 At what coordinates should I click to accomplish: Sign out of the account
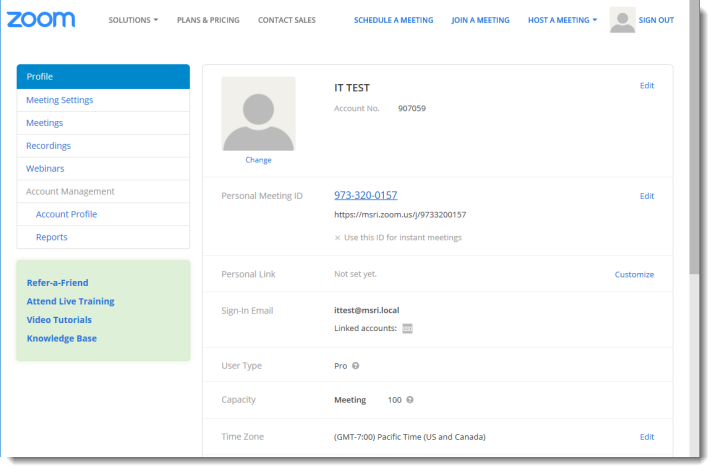(x=656, y=20)
